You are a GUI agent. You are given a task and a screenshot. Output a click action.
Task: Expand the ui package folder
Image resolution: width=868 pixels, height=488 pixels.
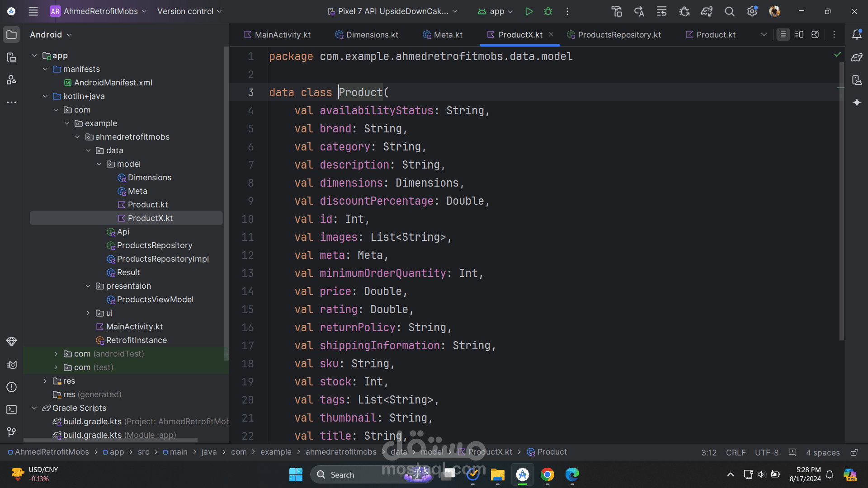(x=88, y=313)
